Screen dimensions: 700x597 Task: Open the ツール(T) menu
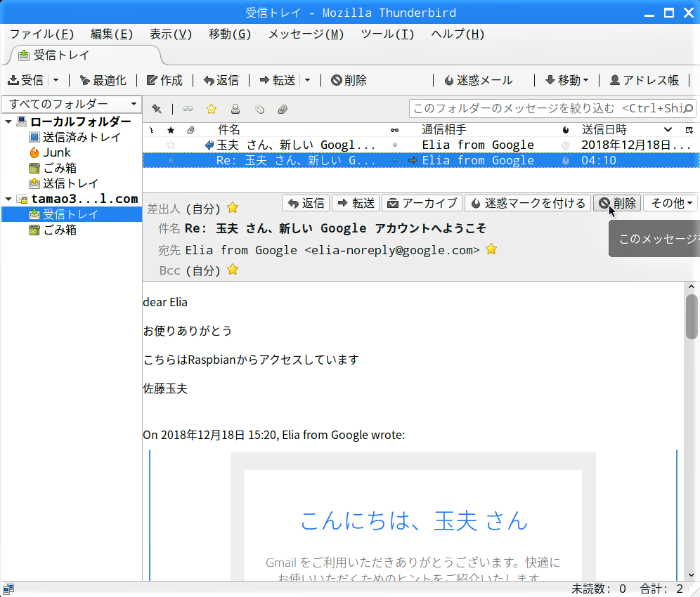[x=387, y=34]
